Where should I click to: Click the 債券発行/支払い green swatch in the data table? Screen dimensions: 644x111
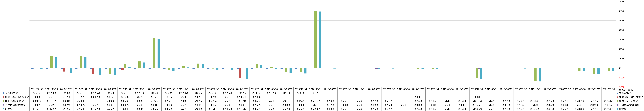[x=4, y=101]
